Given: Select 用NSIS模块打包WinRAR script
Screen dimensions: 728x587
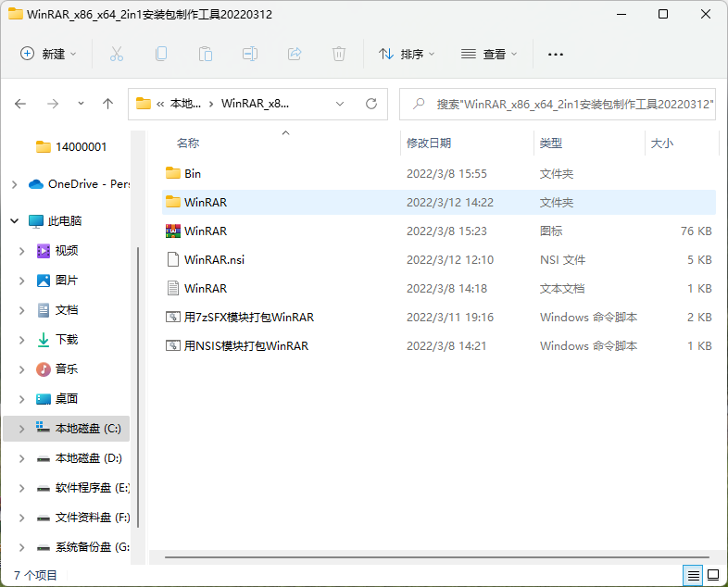Looking at the screenshot, I should pos(439,346).
